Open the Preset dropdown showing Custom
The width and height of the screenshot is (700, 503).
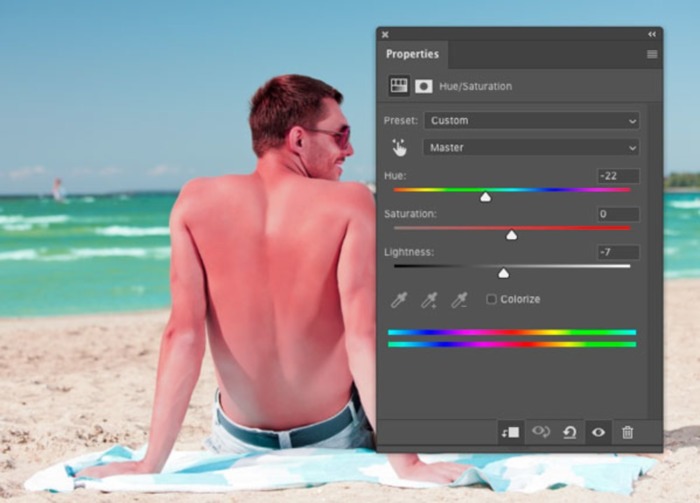pyautogui.click(x=531, y=120)
